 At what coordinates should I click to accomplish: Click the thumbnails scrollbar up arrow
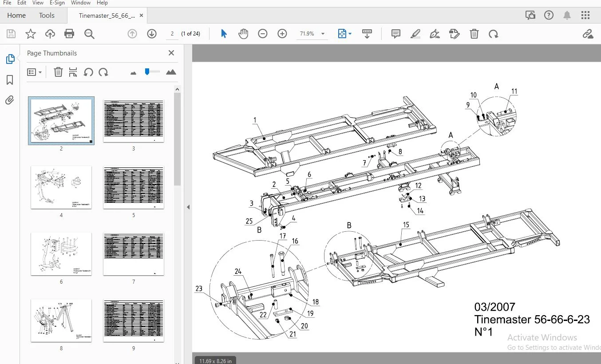click(x=177, y=89)
